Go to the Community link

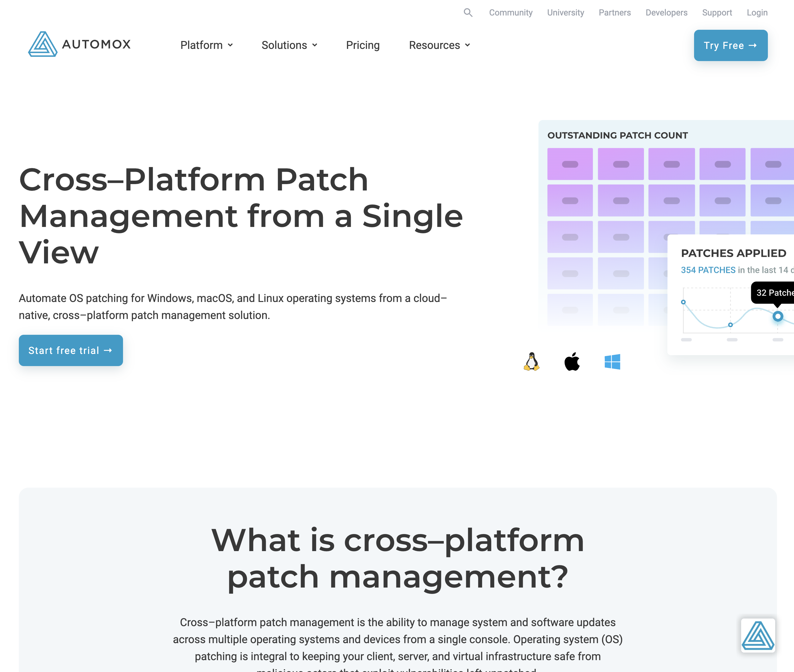point(510,12)
